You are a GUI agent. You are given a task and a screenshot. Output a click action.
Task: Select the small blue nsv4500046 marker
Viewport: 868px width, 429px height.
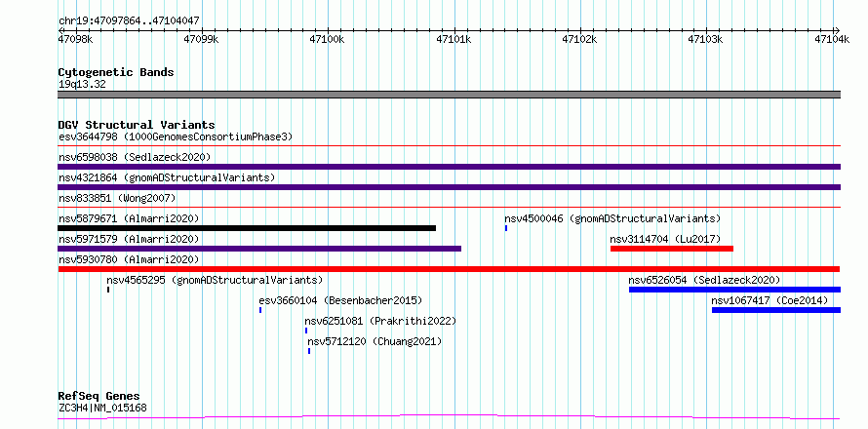tap(506, 228)
